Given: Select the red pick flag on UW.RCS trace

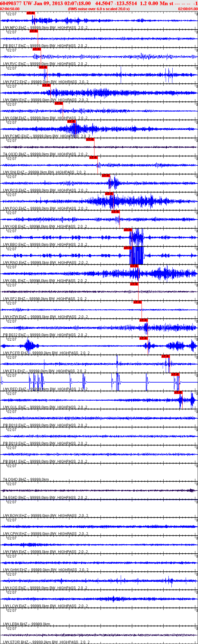Looking at the screenshot, I should point(106,176).
